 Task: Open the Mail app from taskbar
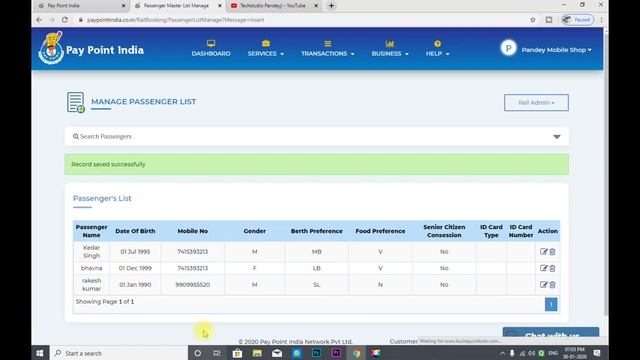[277, 353]
